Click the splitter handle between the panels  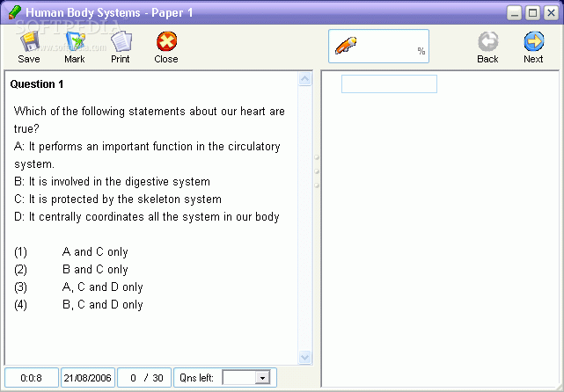(317, 171)
